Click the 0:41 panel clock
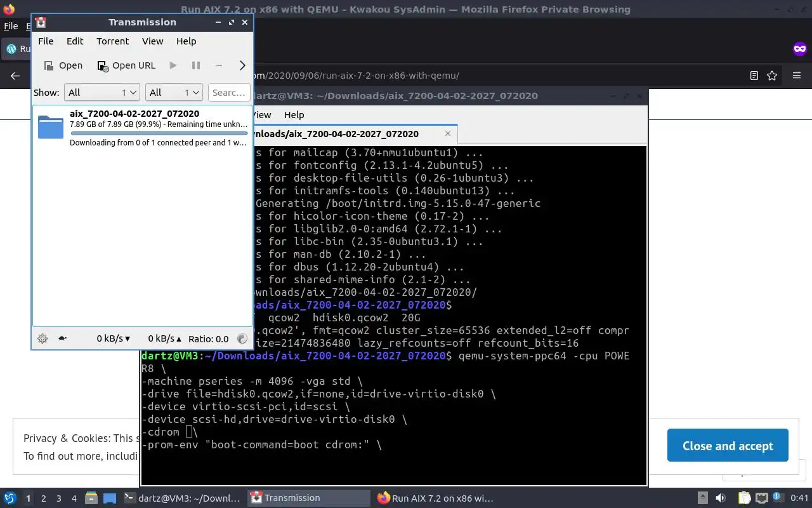 tap(800, 498)
